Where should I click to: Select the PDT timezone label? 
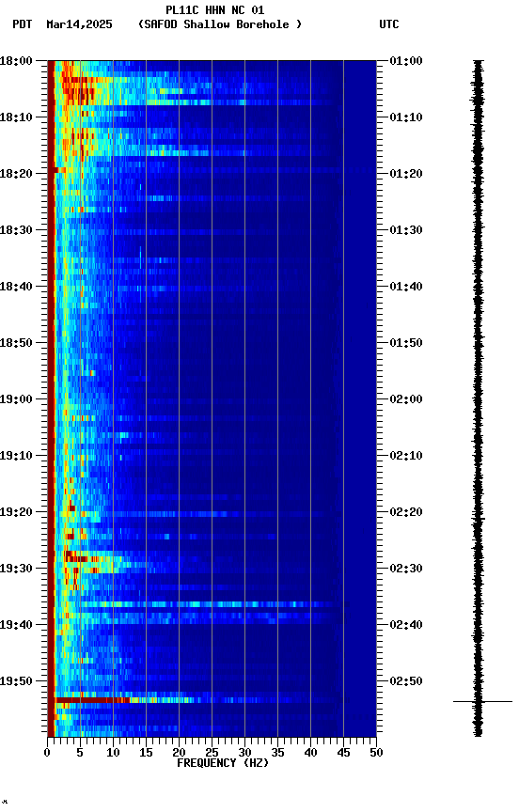click(x=23, y=24)
